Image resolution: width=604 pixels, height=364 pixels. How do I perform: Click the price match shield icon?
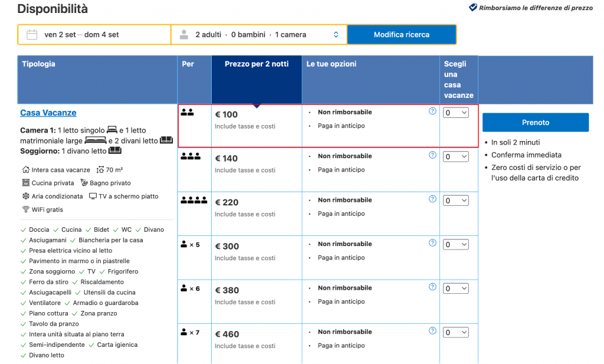click(x=472, y=8)
